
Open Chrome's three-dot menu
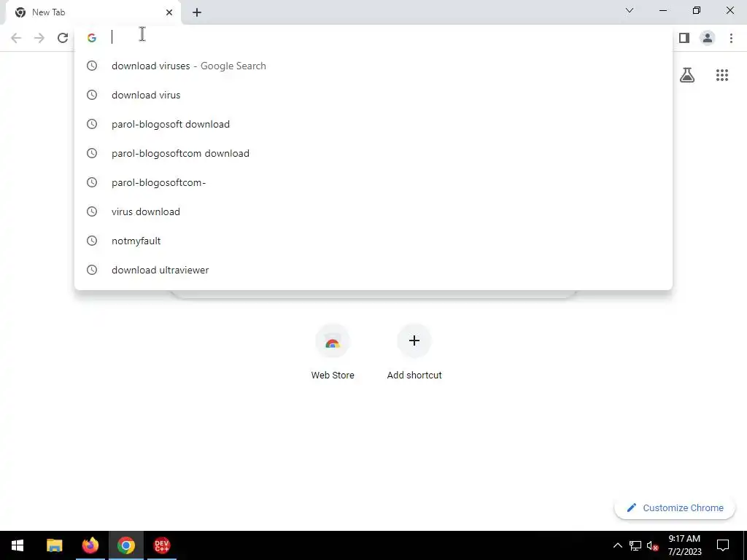[x=731, y=38]
